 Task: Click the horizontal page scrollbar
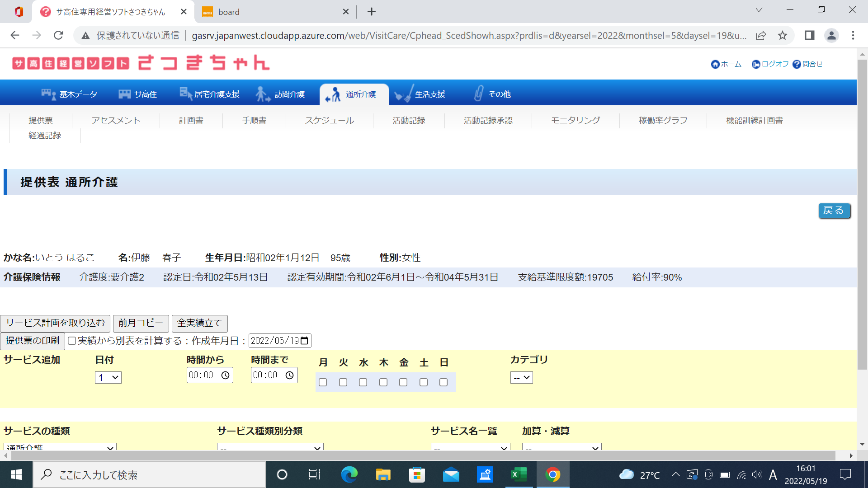[x=425, y=455]
